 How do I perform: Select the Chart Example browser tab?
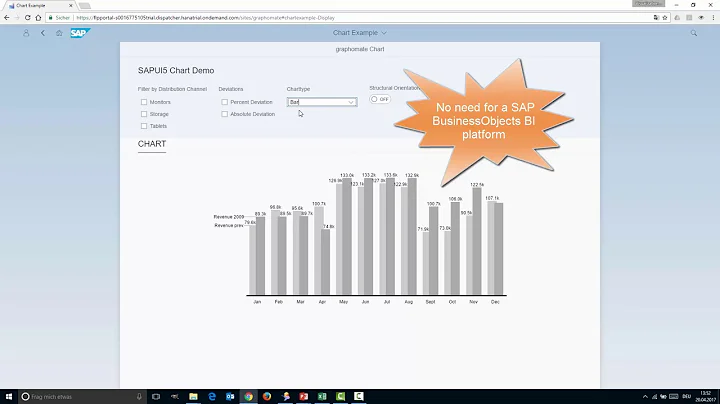(x=39, y=6)
